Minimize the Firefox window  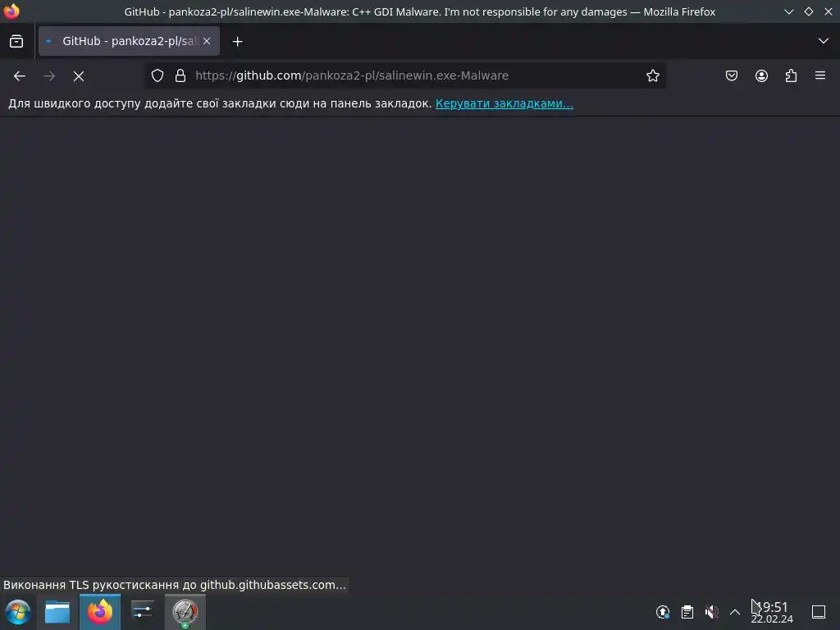coord(789,11)
